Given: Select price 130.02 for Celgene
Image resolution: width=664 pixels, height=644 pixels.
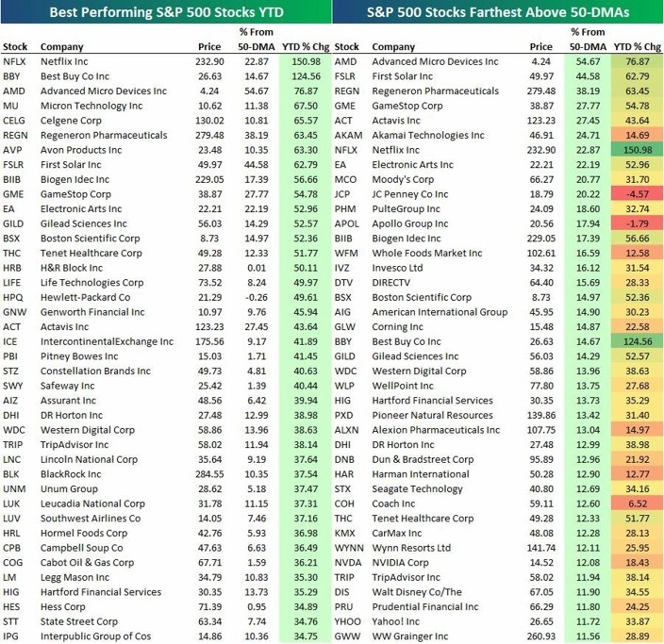Looking at the screenshot, I should 209,121.
